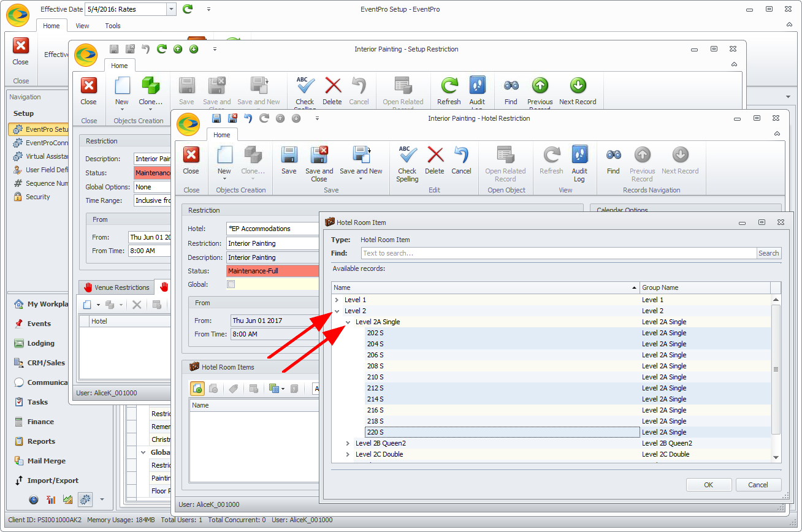Select room 202 S row

click(x=551, y=333)
